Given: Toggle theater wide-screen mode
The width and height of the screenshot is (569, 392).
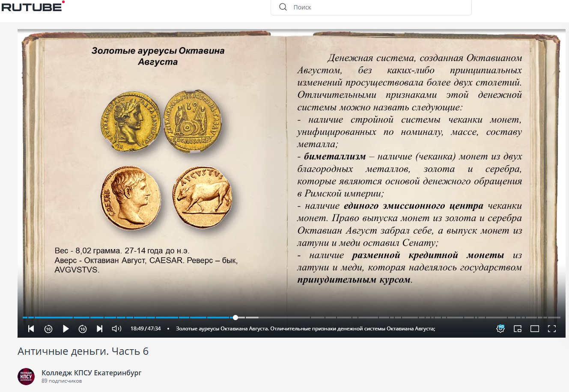Looking at the screenshot, I should [x=535, y=329].
